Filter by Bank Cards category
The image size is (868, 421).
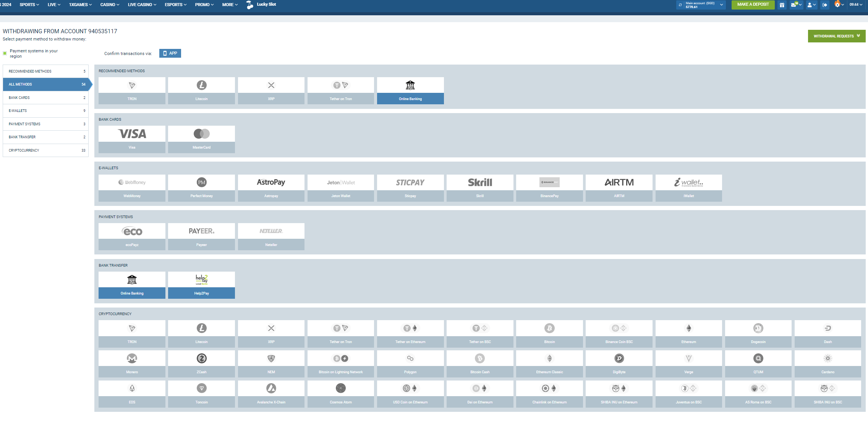pyautogui.click(x=45, y=98)
